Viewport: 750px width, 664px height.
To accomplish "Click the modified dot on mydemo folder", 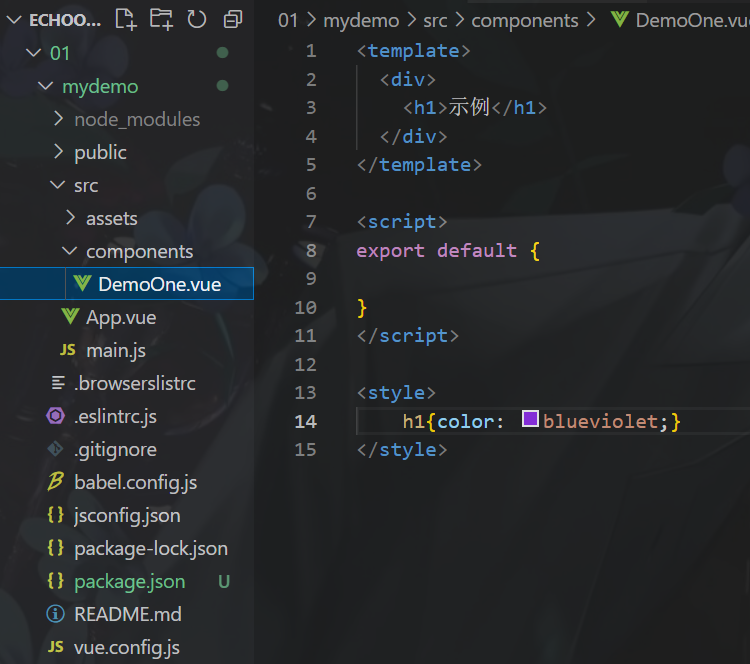I will coord(222,86).
